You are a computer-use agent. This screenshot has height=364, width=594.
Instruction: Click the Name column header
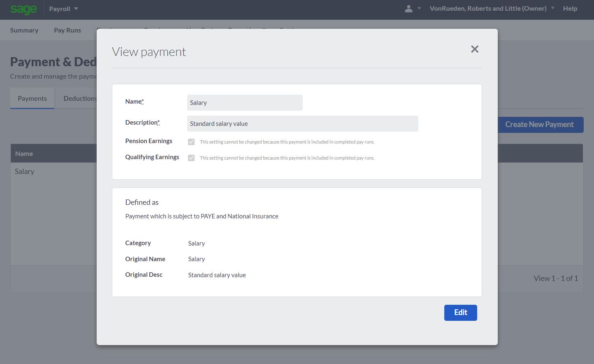24,153
